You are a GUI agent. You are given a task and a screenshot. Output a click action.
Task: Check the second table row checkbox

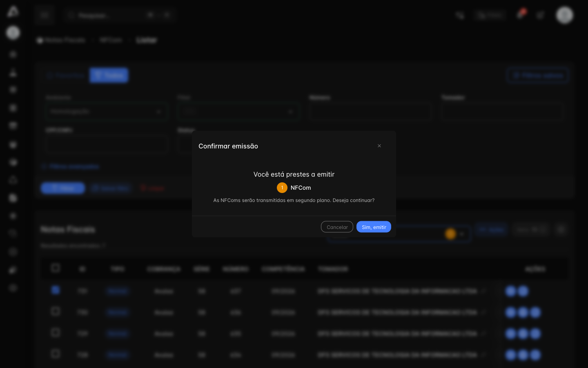(x=56, y=311)
